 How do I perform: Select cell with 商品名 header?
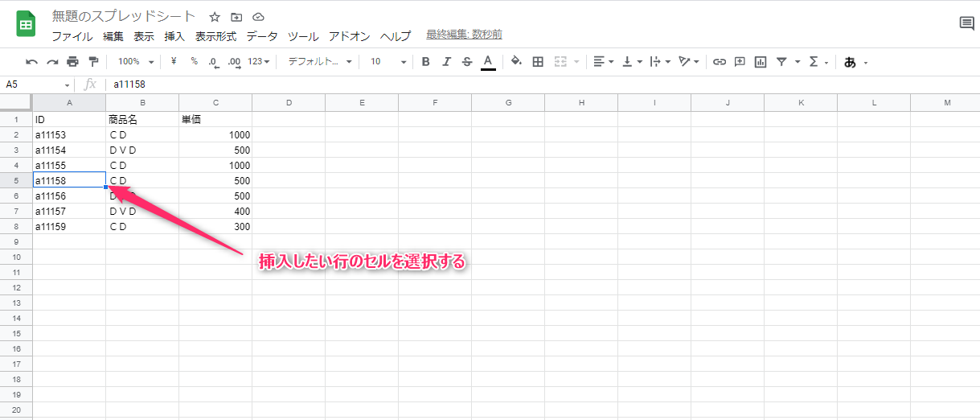click(142, 119)
